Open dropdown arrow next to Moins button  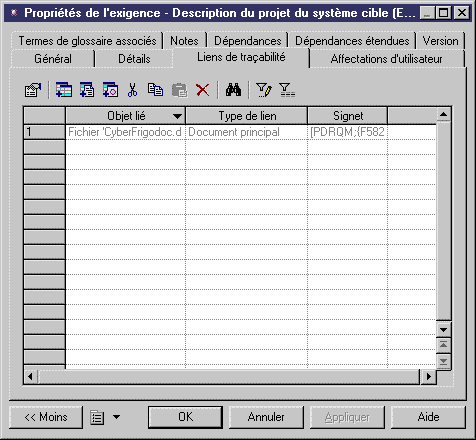click(116, 417)
